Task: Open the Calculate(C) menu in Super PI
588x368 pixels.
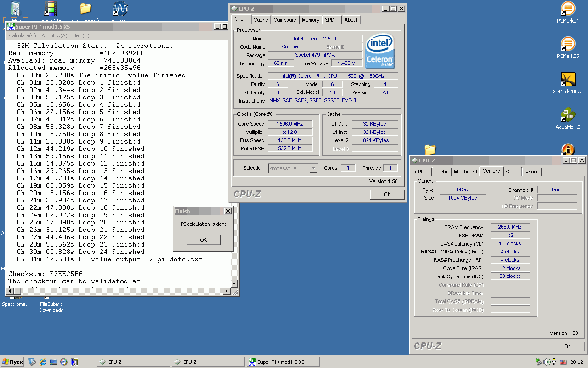Action: (x=23, y=35)
